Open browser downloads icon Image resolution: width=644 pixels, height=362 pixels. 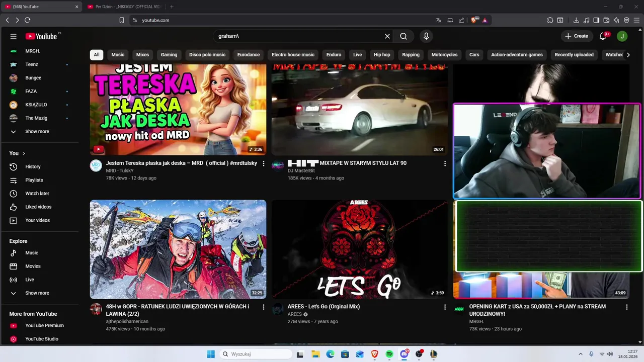coord(576,20)
